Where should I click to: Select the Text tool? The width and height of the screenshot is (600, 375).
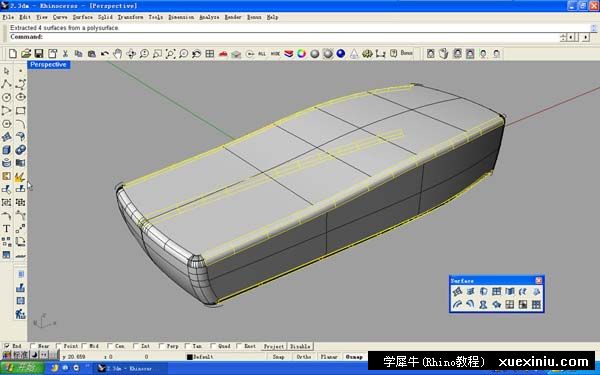click(7, 229)
